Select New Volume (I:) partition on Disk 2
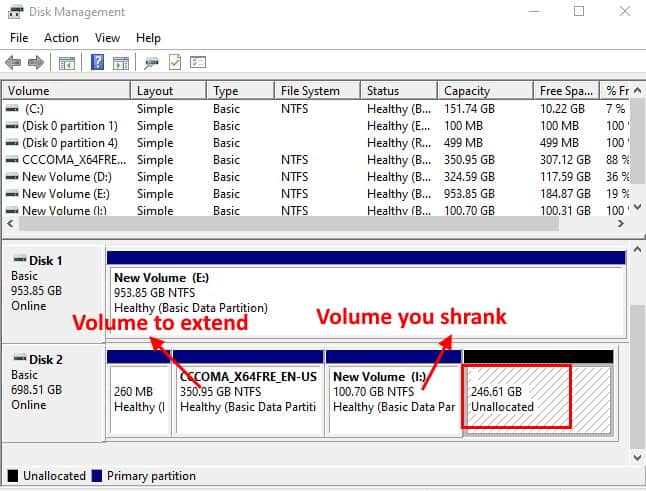This screenshot has width=646, height=491. 394,393
